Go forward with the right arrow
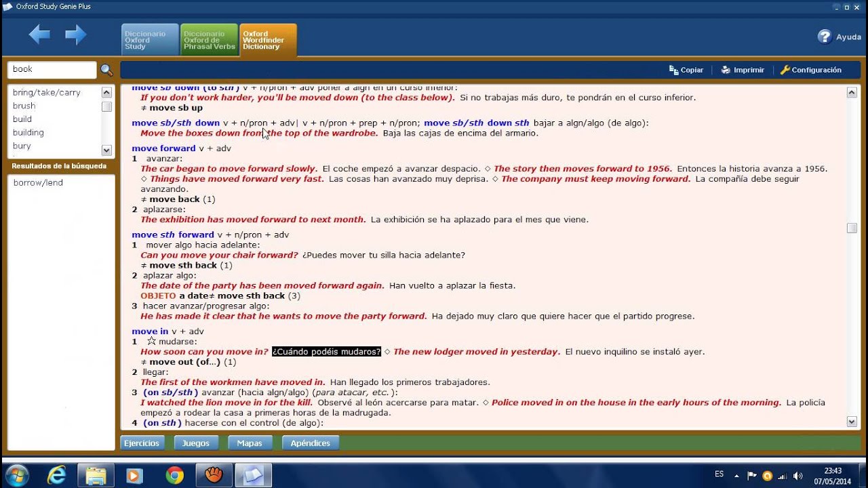 coord(75,35)
